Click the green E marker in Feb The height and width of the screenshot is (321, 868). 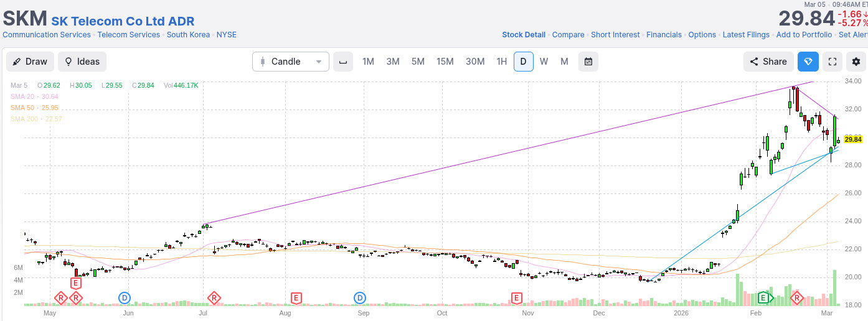764,298
